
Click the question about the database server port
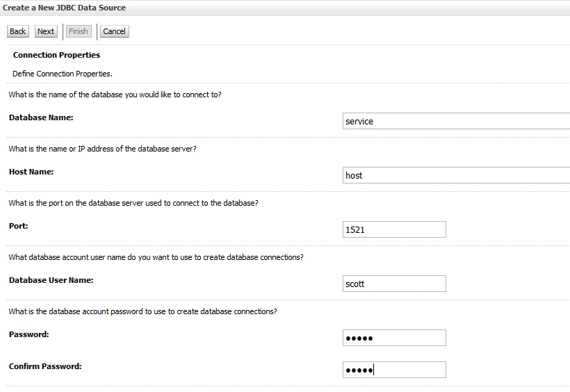pos(133,203)
